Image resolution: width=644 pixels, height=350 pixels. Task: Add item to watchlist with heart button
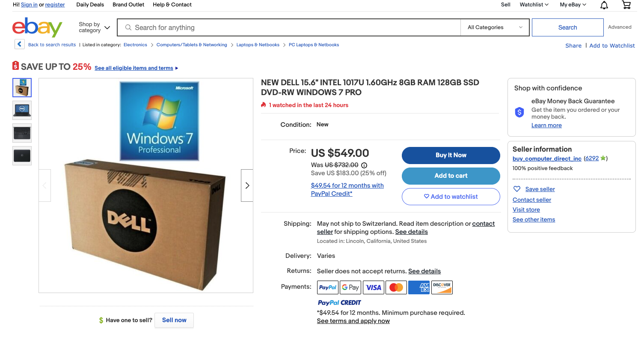pos(451,197)
